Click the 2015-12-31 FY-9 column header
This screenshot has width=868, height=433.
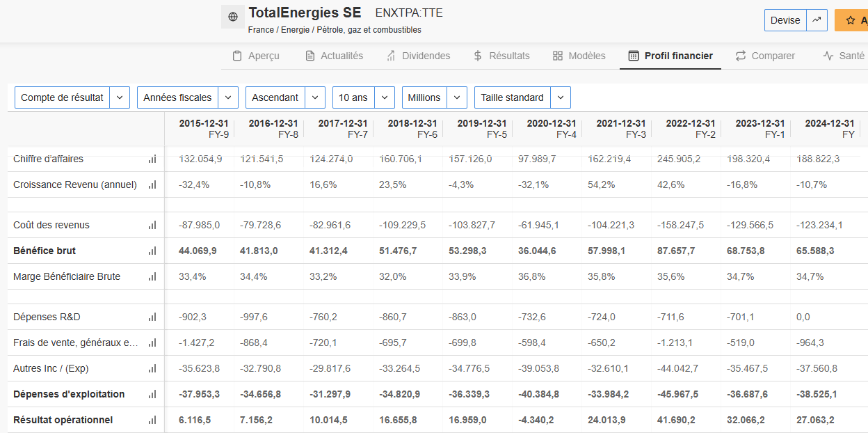point(203,129)
